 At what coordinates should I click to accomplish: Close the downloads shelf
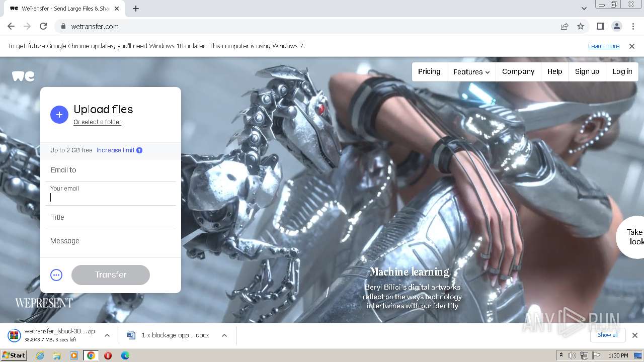tap(635, 335)
